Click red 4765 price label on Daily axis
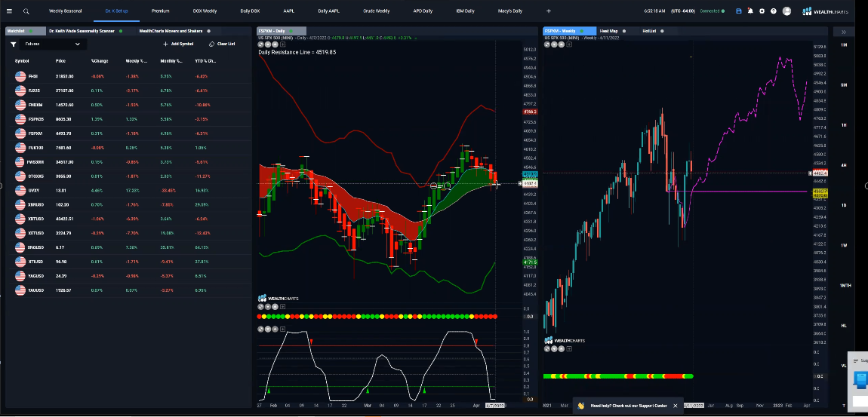868x417 pixels. [530, 112]
